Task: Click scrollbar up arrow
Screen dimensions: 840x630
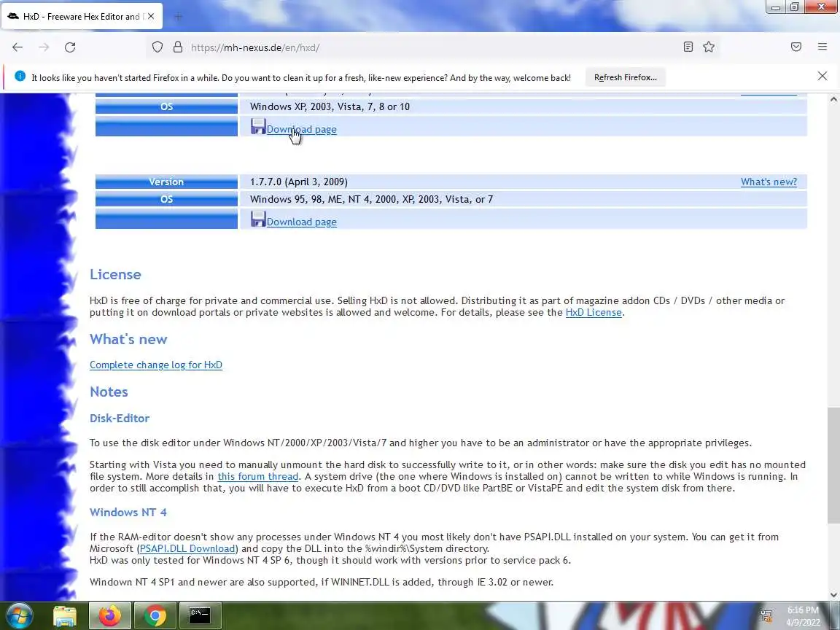Action: [833, 99]
